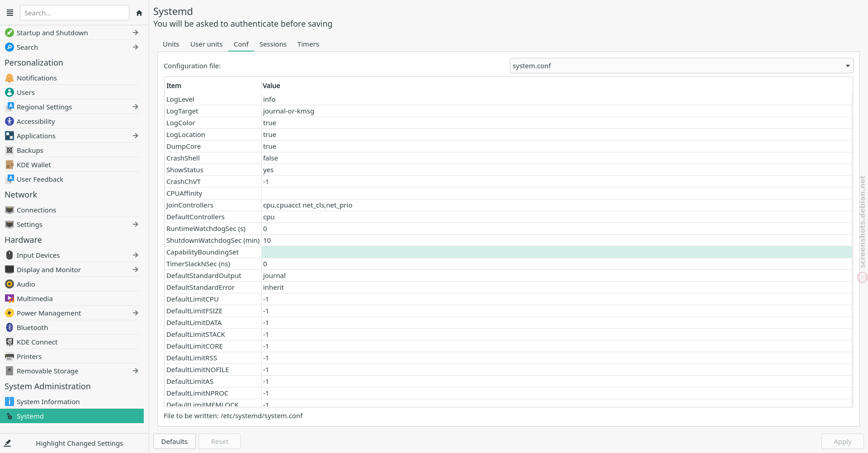The width and height of the screenshot is (868, 453).
Task: Click the Bluetooth icon
Action: click(x=9, y=327)
